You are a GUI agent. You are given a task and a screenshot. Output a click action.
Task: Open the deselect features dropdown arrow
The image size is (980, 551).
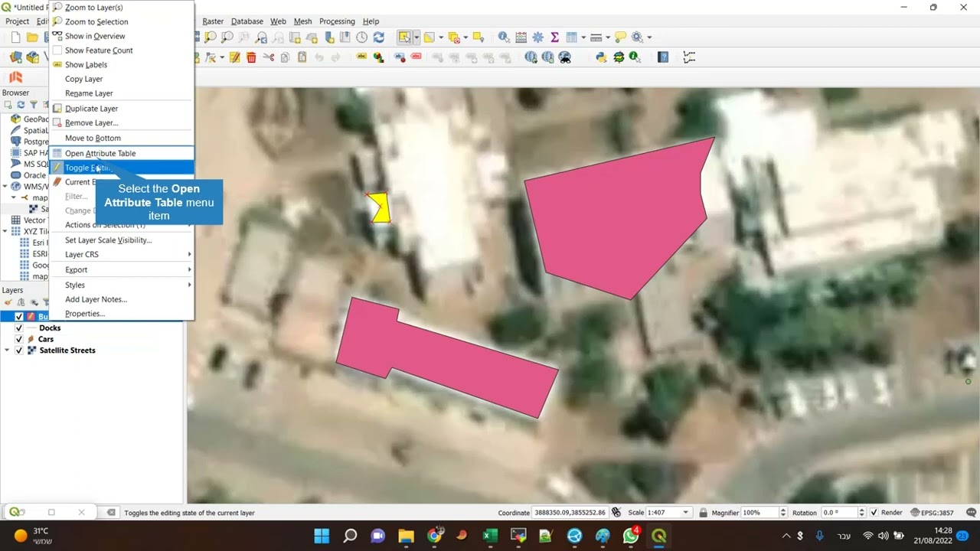(x=466, y=37)
